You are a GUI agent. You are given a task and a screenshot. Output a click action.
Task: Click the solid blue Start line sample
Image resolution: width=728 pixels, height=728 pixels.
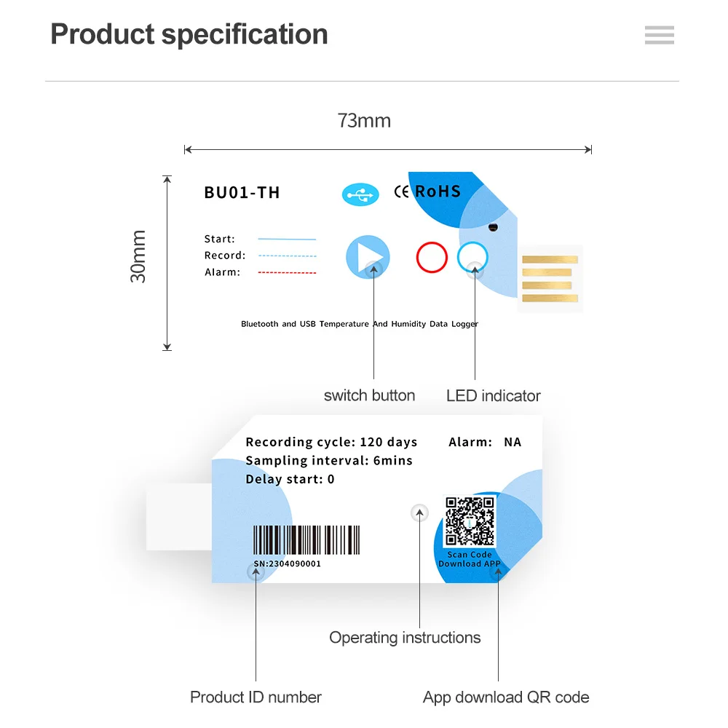288,239
